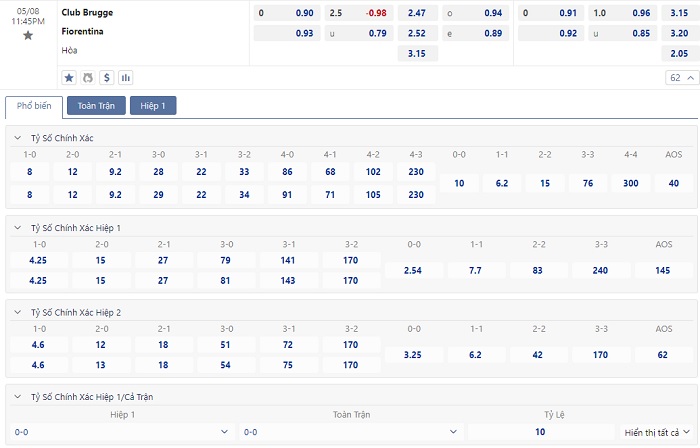Screen dimensions: 700x448
Task: Select the AOS odds 40
Action: point(673,183)
